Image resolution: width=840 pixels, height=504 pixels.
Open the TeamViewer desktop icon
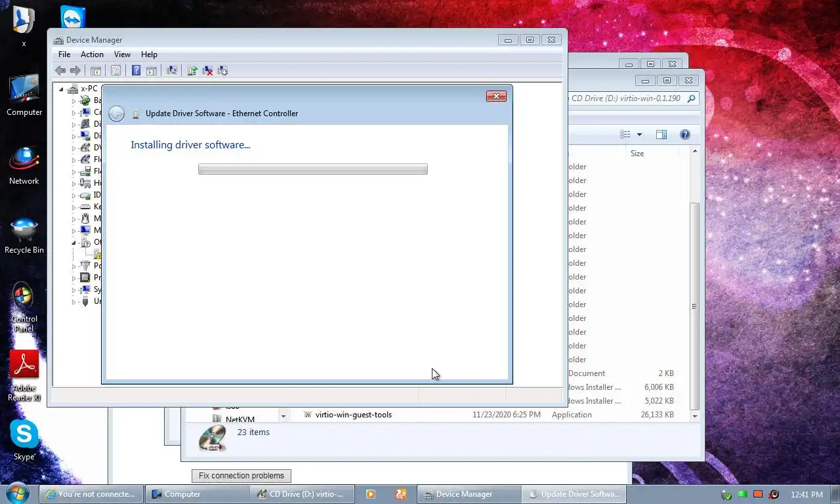click(x=72, y=17)
